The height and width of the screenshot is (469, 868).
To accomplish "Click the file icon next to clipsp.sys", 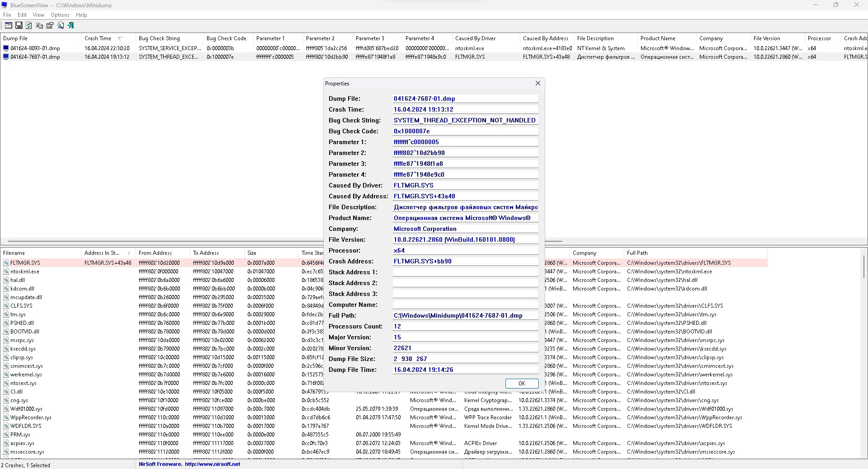I will pyautogui.click(x=6, y=357).
